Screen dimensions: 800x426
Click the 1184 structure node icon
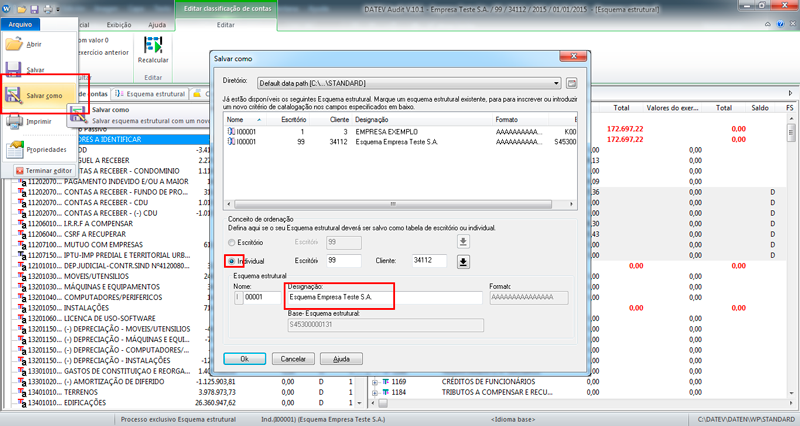pos(386,392)
